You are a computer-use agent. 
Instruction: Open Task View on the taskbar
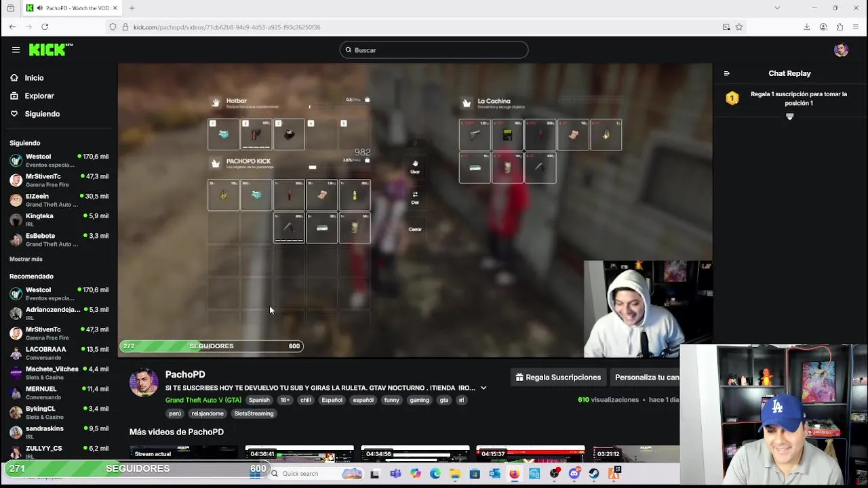(375, 474)
